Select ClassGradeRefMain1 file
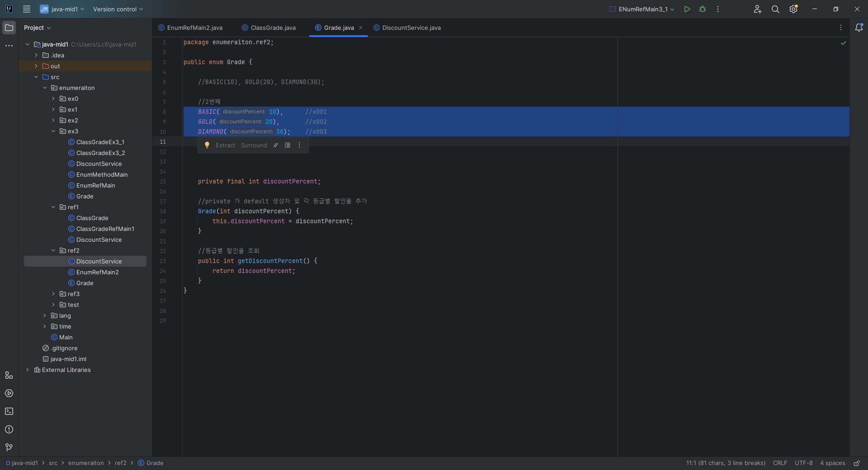The width and height of the screenshot is (868, 470). (105, 229)
